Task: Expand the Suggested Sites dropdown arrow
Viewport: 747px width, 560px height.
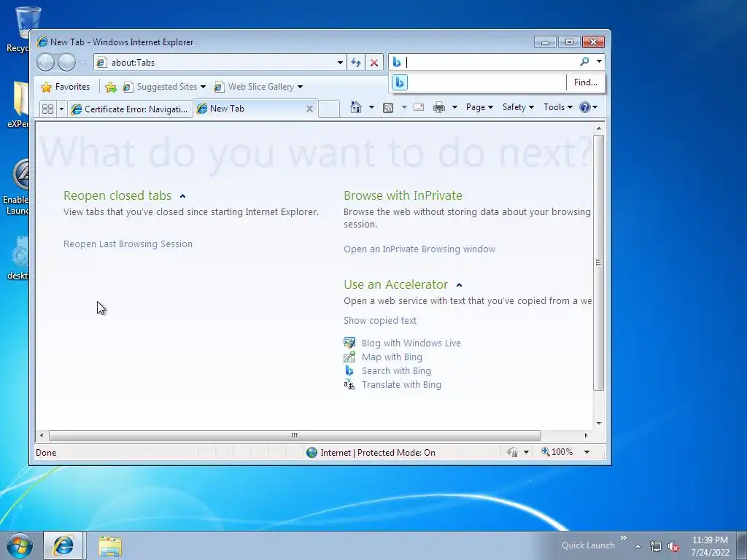Action: 203,87
